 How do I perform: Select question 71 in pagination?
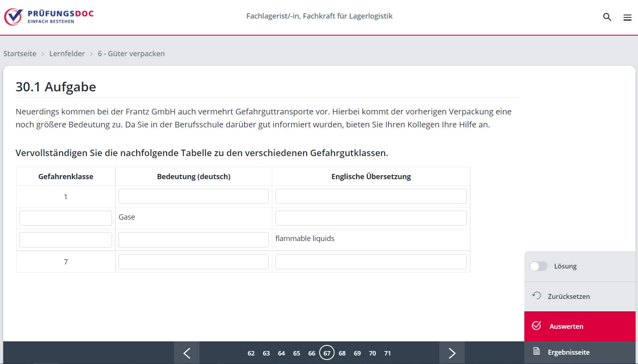(387, 353)
